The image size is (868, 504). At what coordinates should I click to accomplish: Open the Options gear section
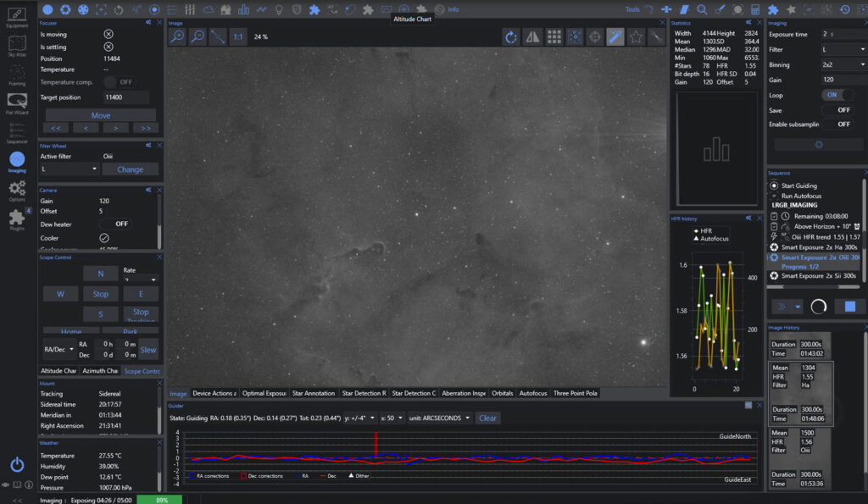pyautogui.click(x=17, y=191)
